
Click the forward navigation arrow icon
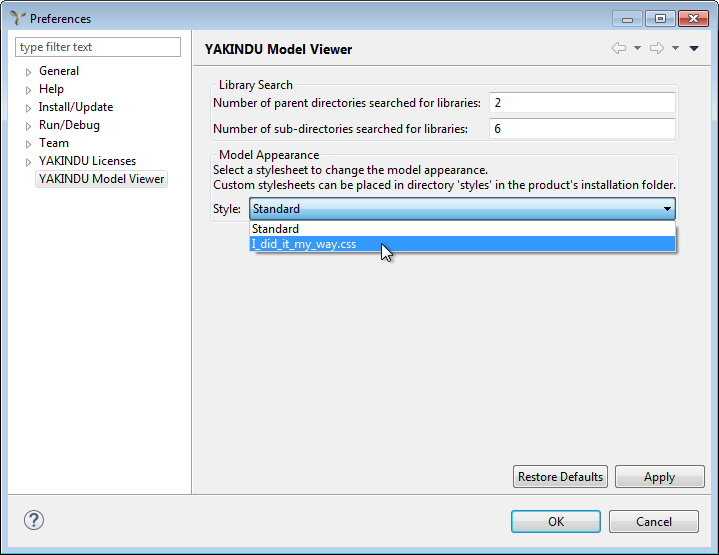(x=656, y=49)
